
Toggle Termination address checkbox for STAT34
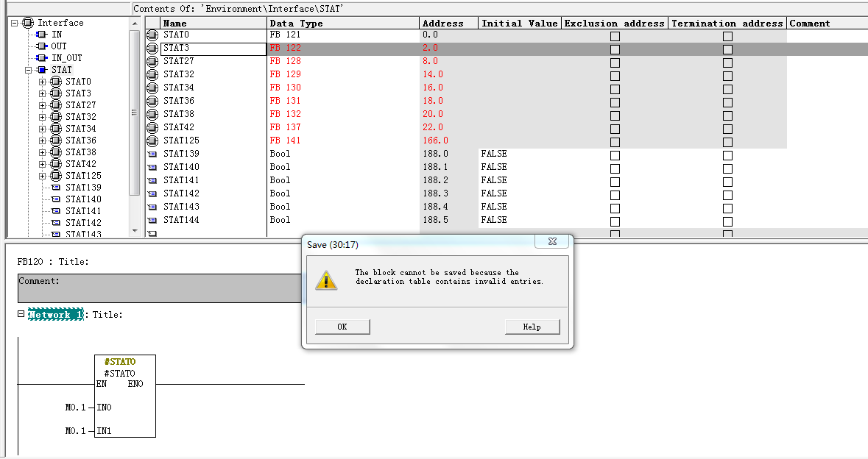point(728,89)
